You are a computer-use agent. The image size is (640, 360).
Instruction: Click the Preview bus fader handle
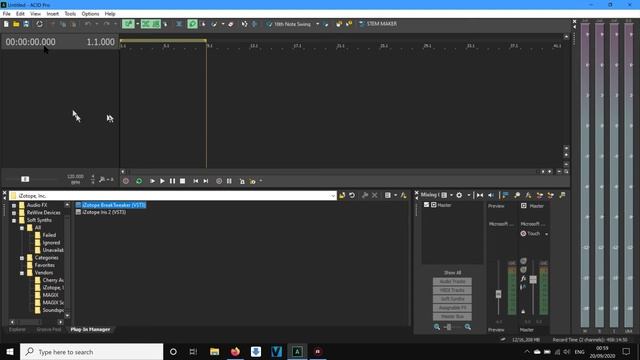click(x=498, y=294)
